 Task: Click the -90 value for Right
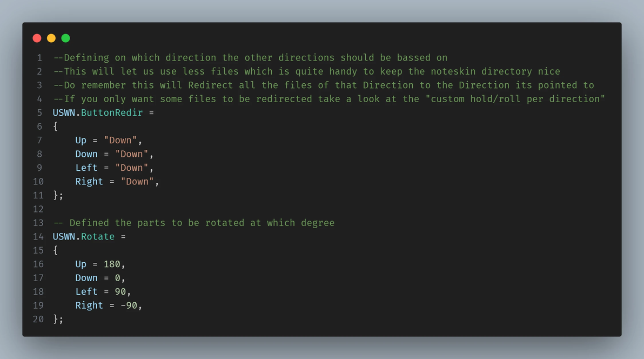point(129,305)
